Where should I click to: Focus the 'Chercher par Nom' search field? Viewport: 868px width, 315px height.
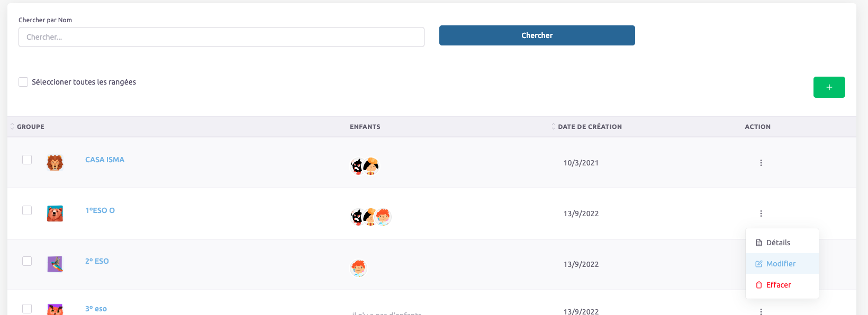click(221, 37)
